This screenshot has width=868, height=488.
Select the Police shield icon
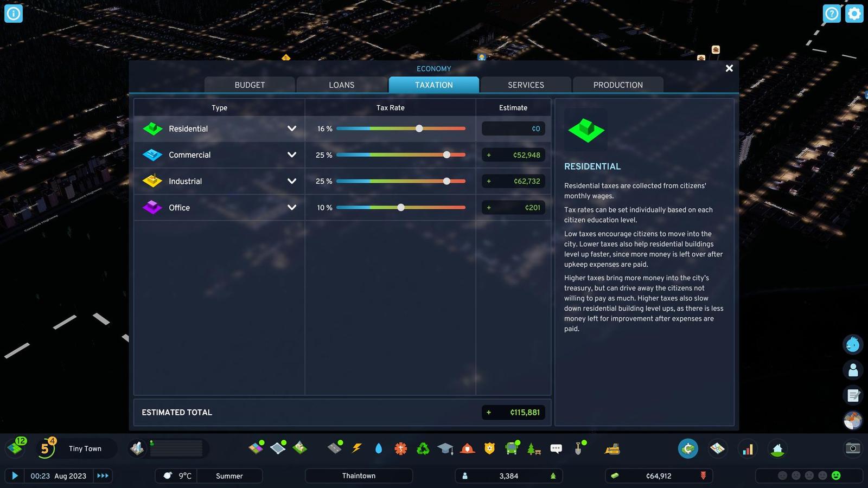[489, 448]
